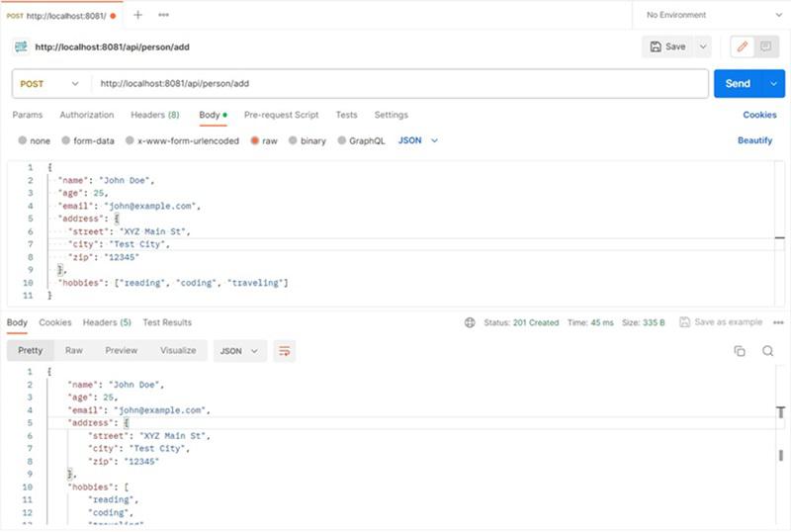Expand the POST method dropdown

coord(49,84)
